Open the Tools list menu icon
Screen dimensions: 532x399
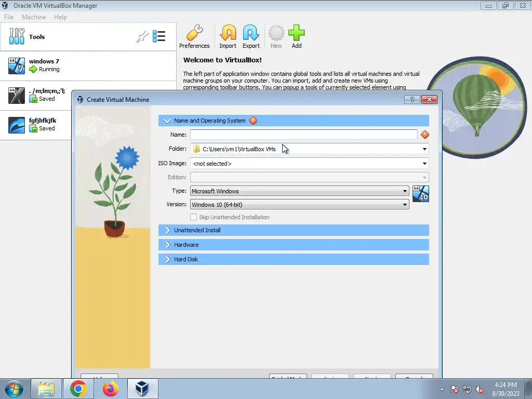159,36
